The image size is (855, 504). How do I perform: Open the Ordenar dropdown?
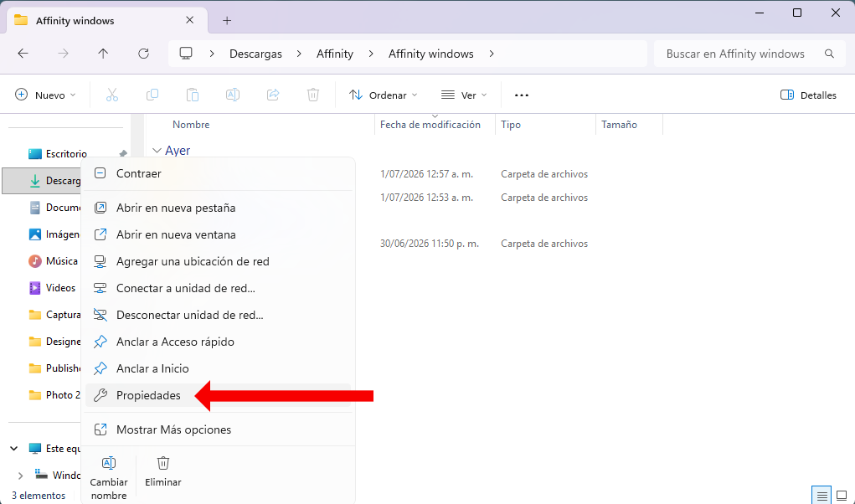pyautogui.click(x=384, y=95)
